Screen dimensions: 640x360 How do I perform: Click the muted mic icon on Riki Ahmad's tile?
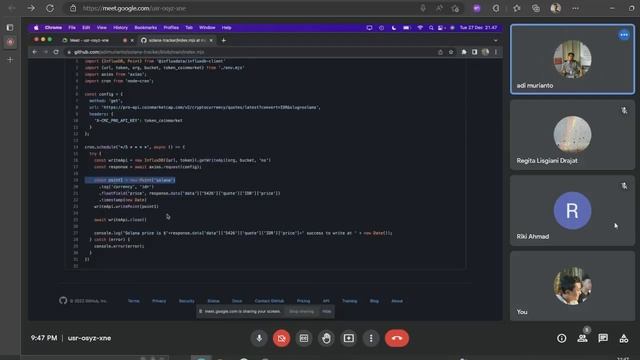pos(624,186)
